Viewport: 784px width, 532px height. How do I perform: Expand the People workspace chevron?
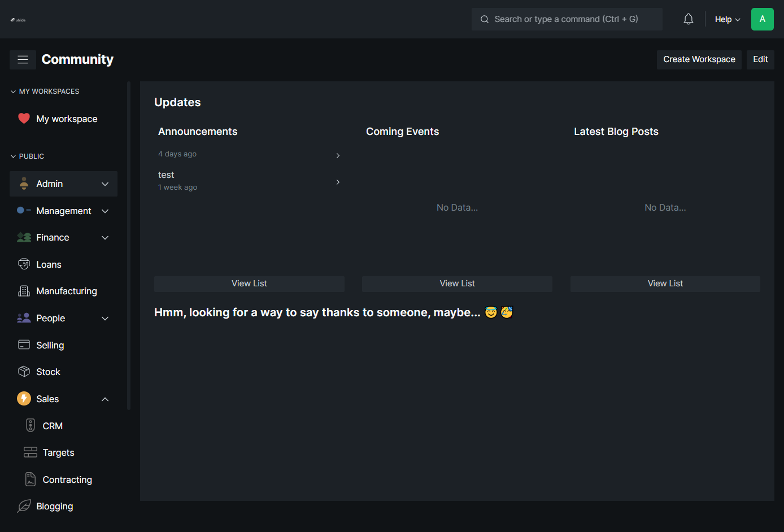tap(105, 319)
